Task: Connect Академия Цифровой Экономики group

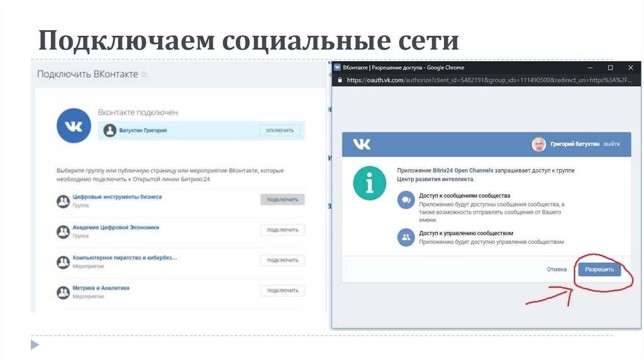Action: tap(282, 230)
